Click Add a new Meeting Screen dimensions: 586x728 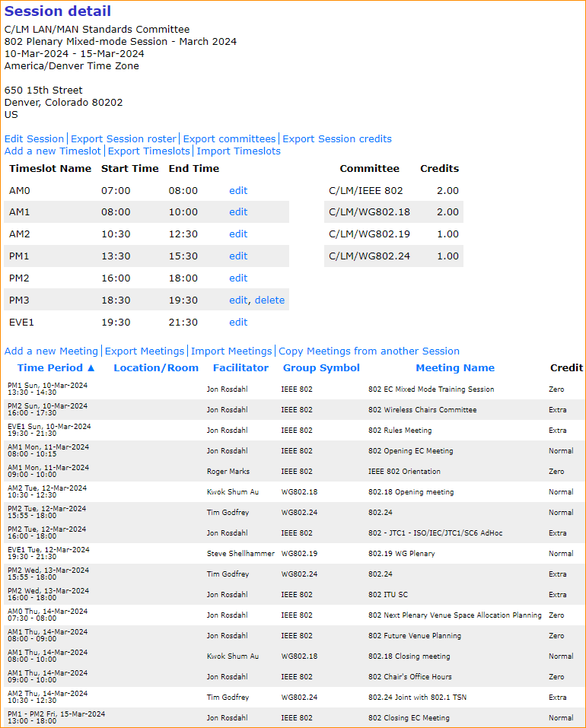(51, 351)
